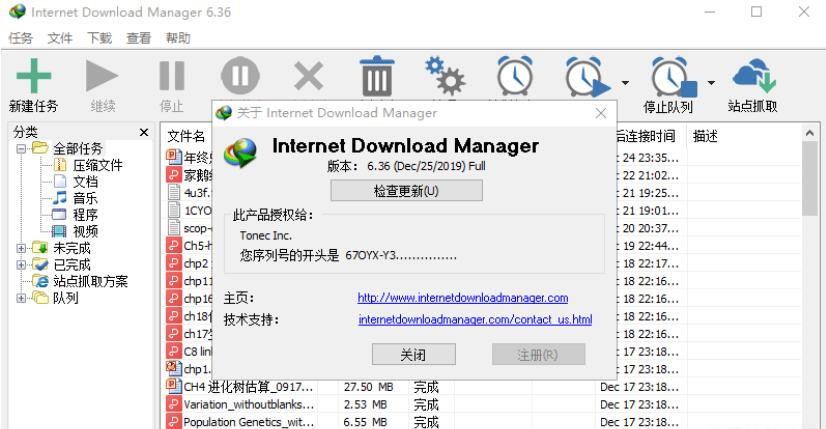Click the Stop (停止) pause bars icon

172,75
